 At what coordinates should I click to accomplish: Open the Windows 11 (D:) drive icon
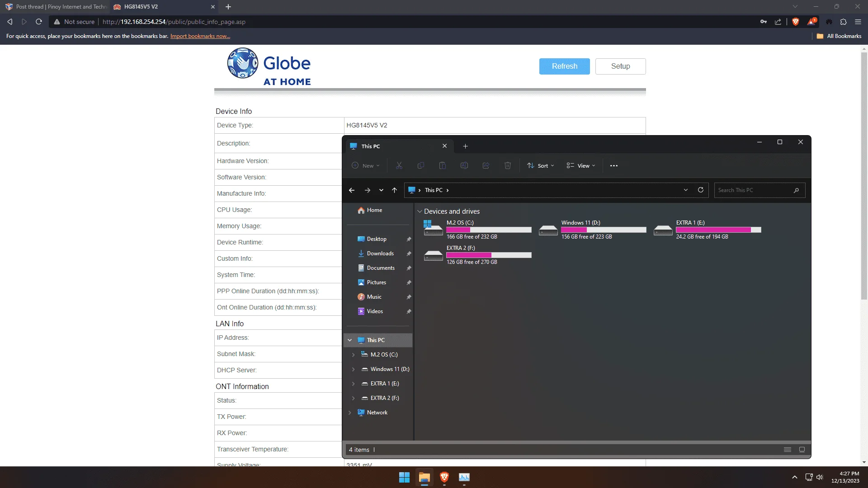(548, 230)
